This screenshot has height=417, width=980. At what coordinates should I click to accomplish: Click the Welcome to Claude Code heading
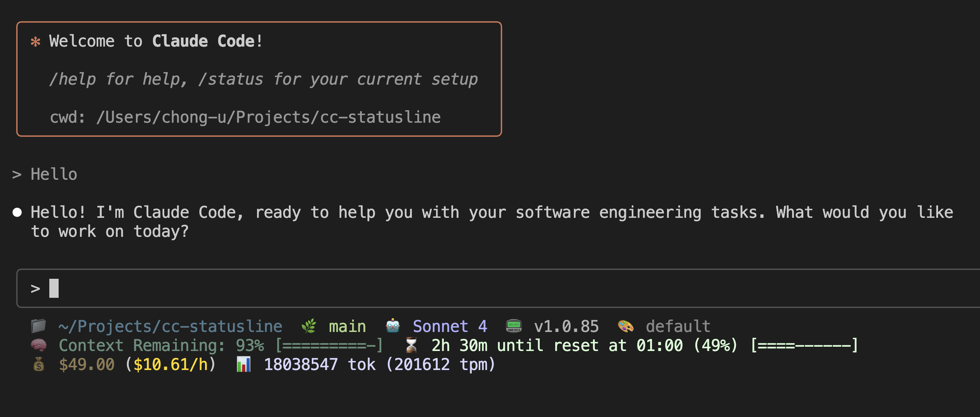click(156, 41)
